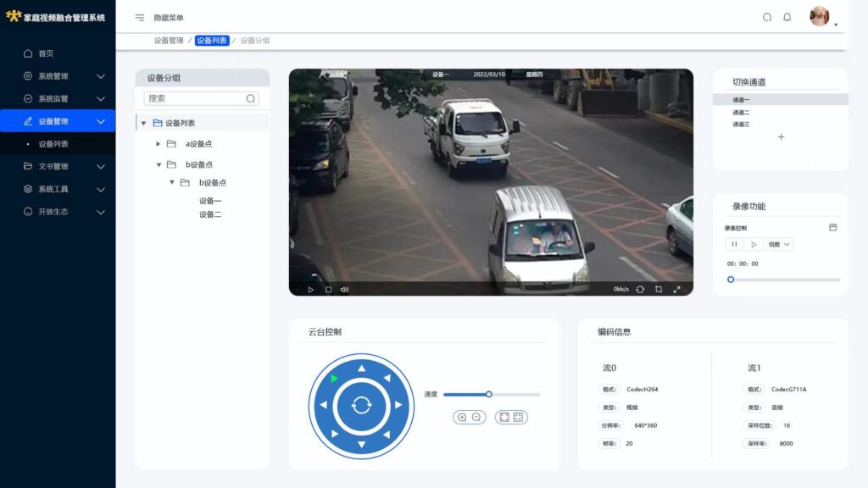Click the crop/screenshot icon in video player
The width and height of the screenshot is (868, 488).
click(659, 289)
